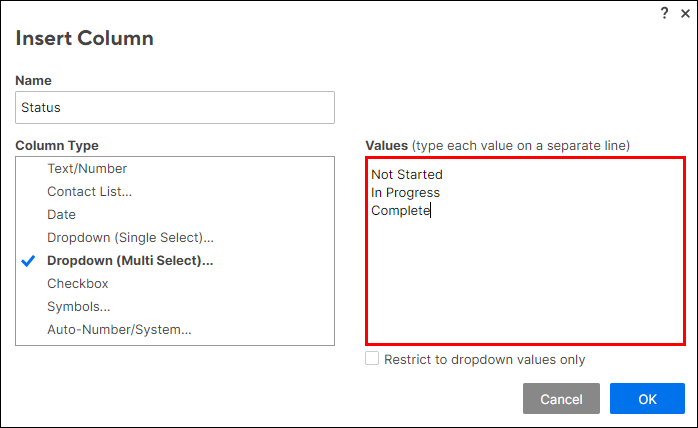Confirm with the OK button

point(647,399)
